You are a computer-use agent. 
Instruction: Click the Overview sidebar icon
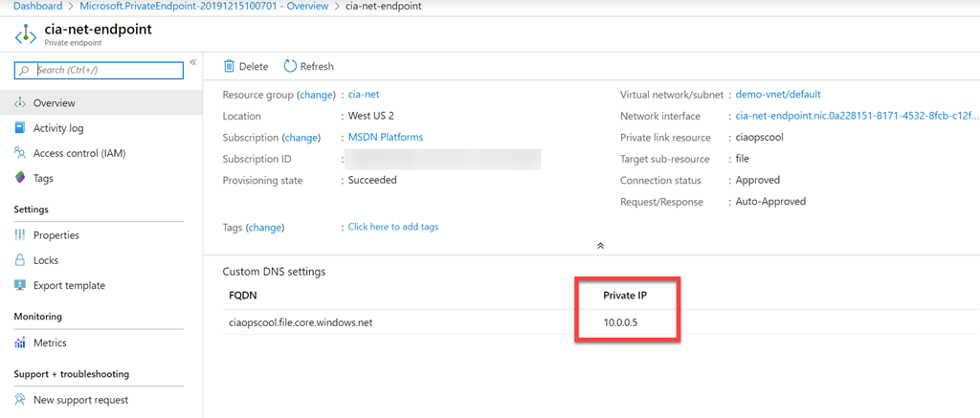[x=21, y=103]
